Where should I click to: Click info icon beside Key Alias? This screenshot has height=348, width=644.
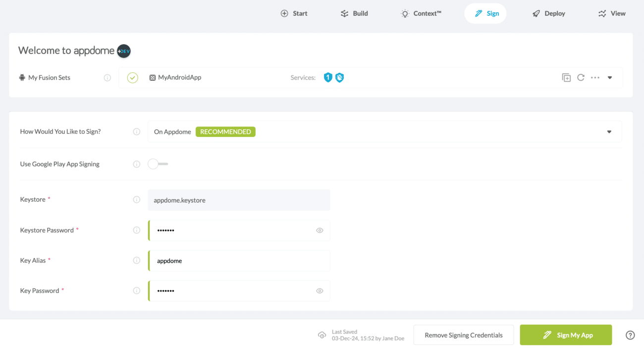point(137,261)
